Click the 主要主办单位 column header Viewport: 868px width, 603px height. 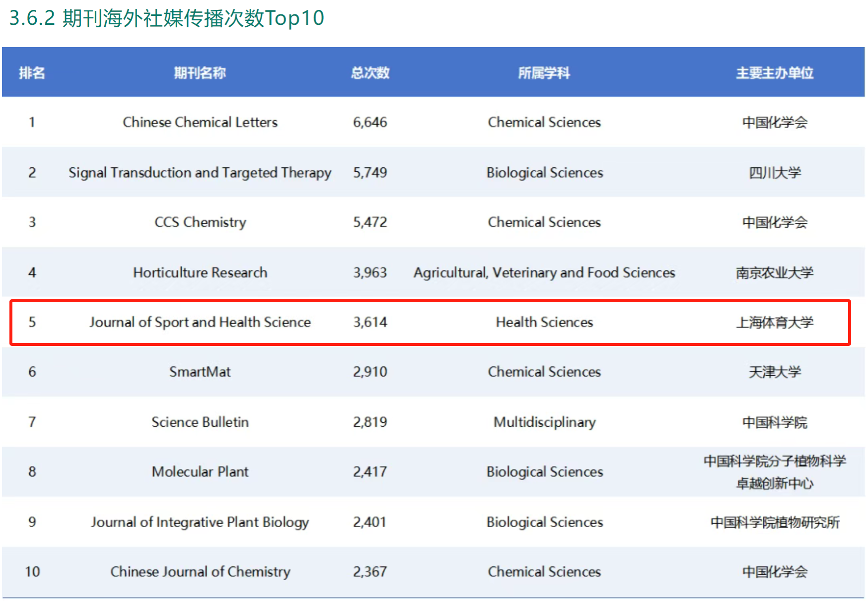[774, 73]
